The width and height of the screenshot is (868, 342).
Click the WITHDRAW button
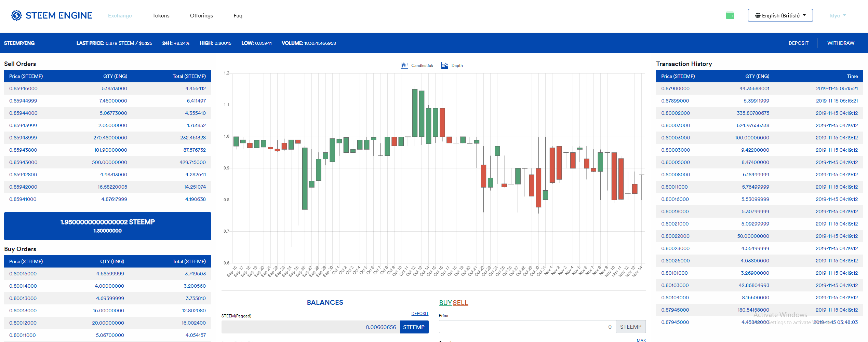pyautogui.click(x=841, y=43)
